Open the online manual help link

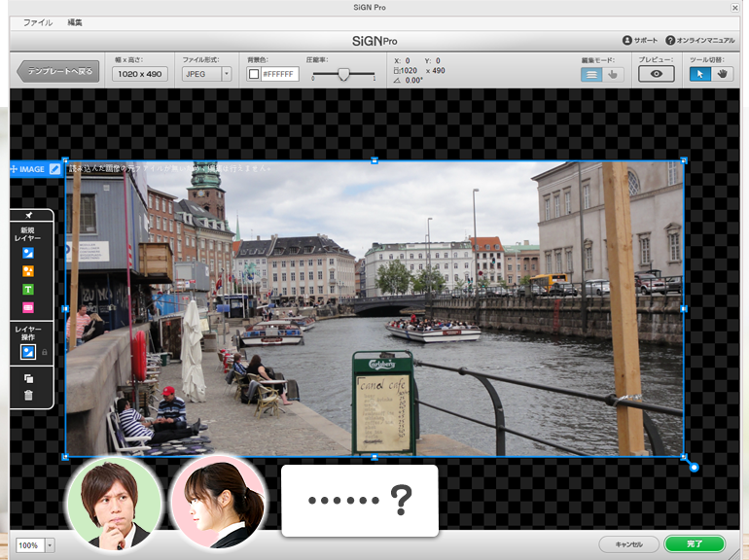[700, 41]
